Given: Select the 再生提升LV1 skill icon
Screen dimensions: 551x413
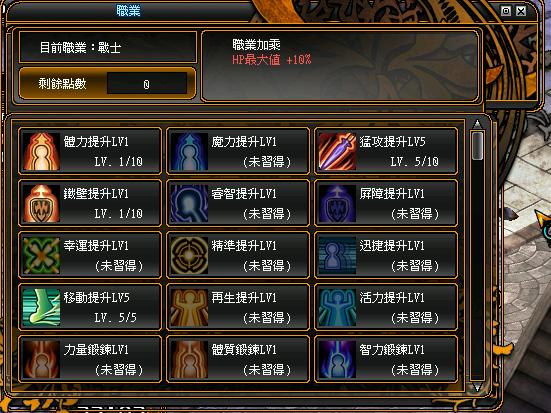Looking at the screenshot, I should click(x=189, y=308).
